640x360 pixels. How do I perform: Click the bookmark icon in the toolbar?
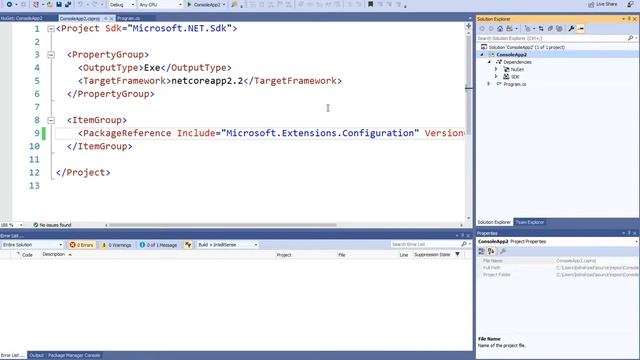[371, 4]
